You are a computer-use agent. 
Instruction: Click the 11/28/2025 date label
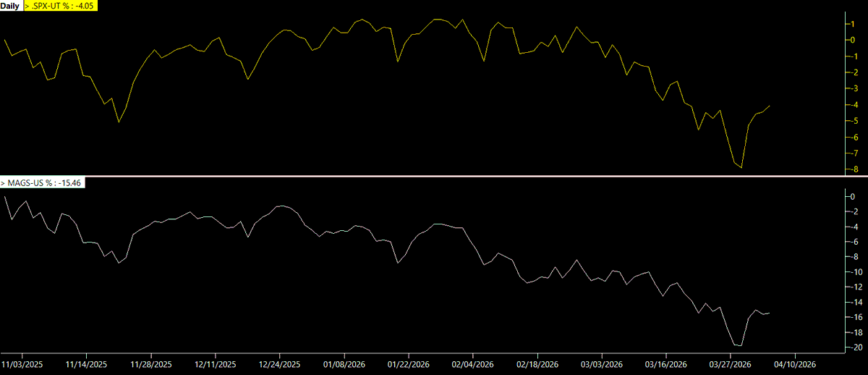pyautogui.click(x=151, y=365)
